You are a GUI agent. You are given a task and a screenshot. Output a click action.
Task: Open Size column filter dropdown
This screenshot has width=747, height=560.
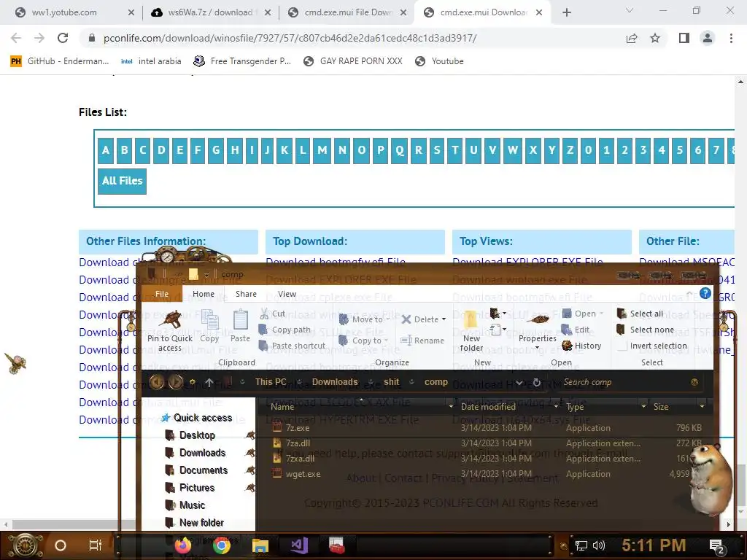pyautogui.click(x=702, y=407)
